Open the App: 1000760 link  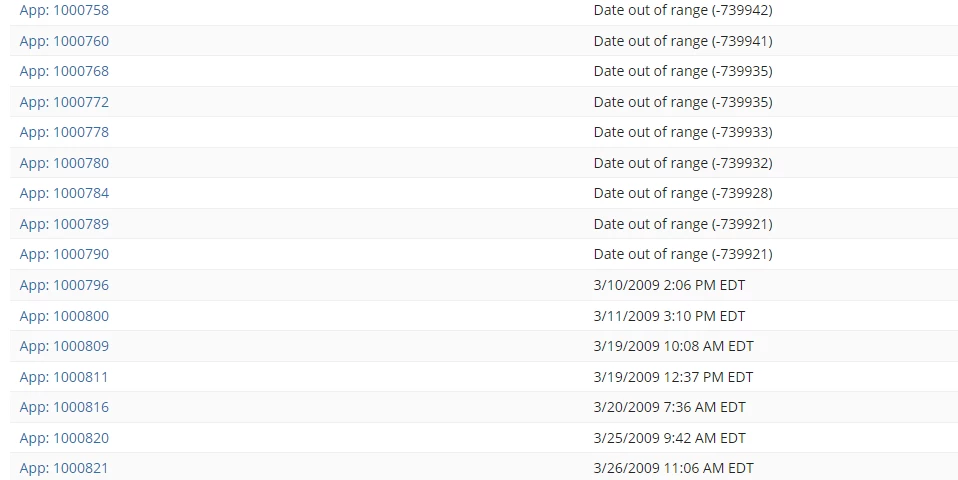coord(64,41)
